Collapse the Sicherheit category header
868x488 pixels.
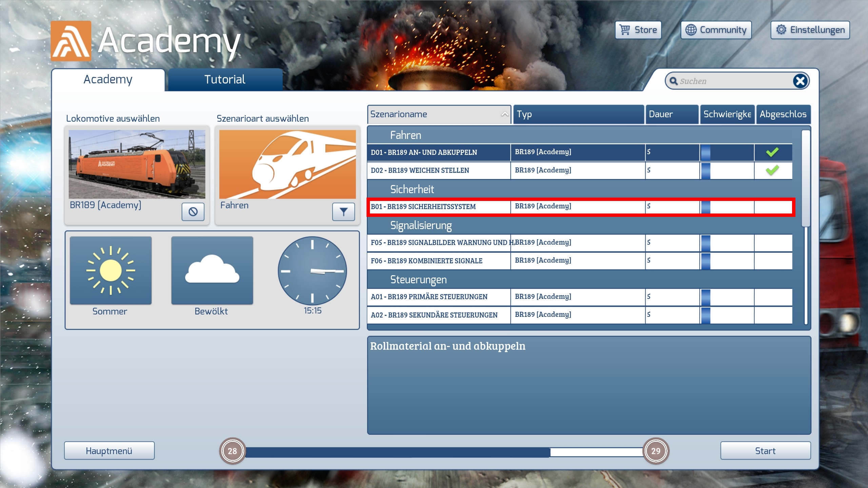(x=412, y=189)
